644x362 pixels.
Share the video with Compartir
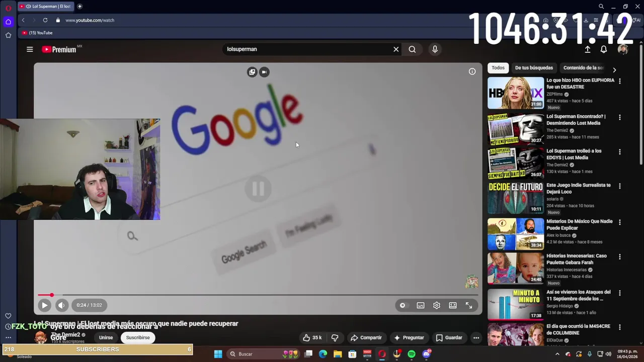pyautogui.click(x=366, y=338)
